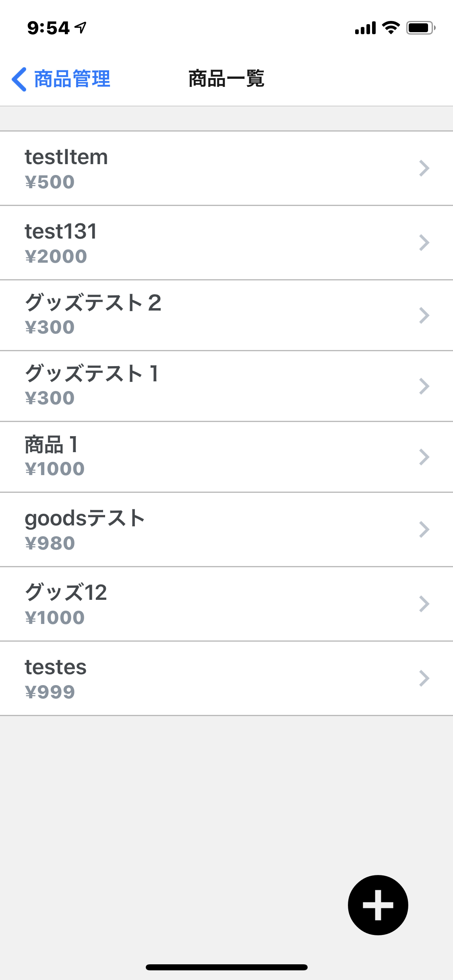The image size is (453, 980).
Task: Tap the ¥980 price label
Action: point(50,544)
